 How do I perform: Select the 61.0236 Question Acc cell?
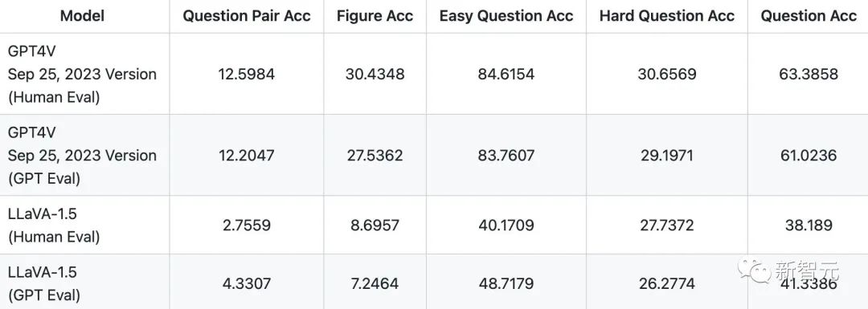click(809, 156)
